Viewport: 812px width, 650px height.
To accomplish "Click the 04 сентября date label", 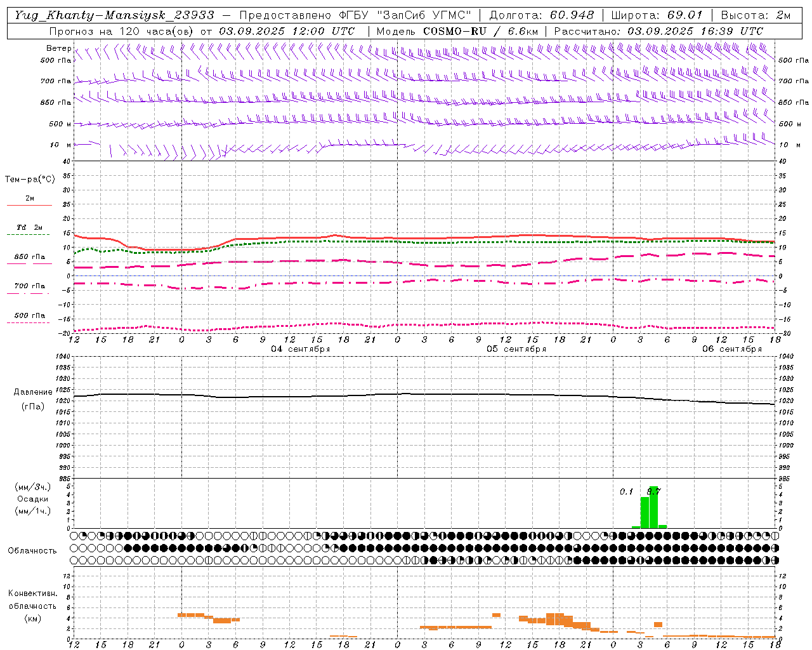I will point(300,349).
